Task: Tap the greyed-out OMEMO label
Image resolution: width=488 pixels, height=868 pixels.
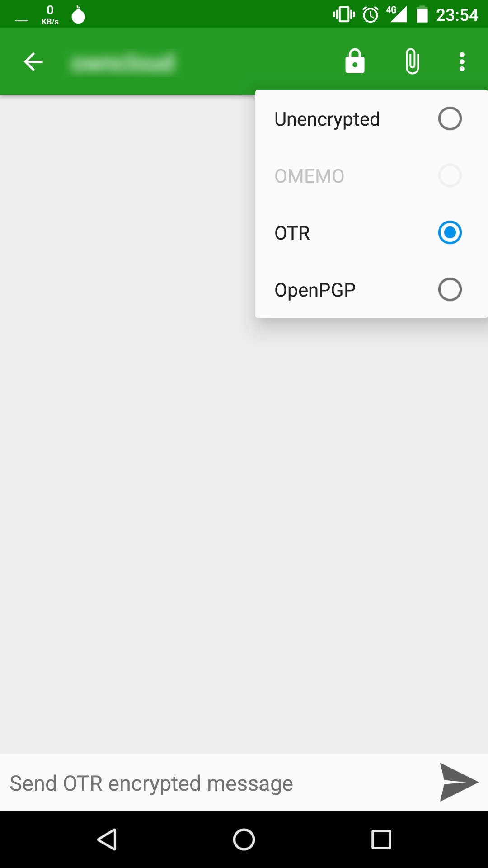Action: 310,176
